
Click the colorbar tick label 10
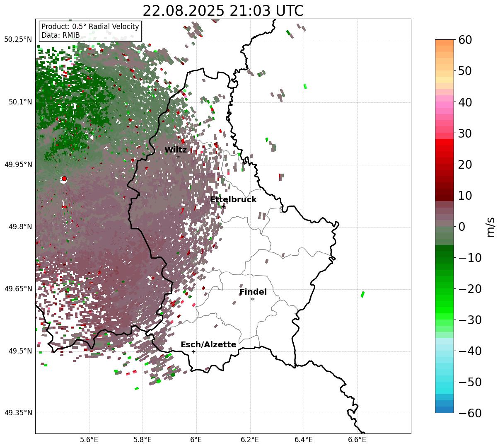point(465,196)
